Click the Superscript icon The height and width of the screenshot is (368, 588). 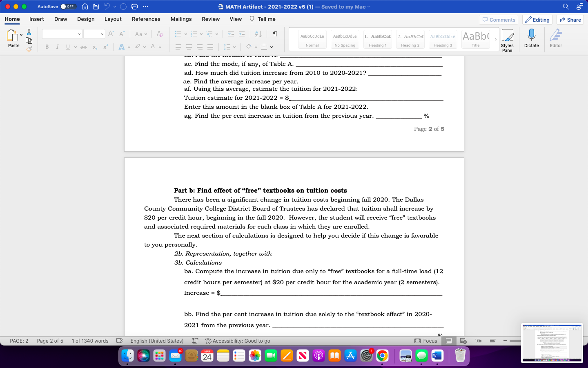(105, 47)
